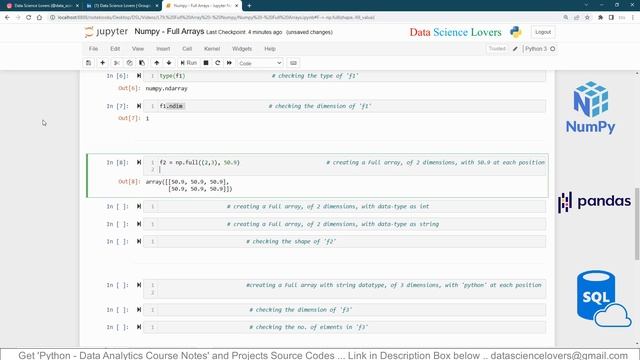Move selected cell down arrow
Image resolution: width=640 pixels, height=360 pixels.
[x=169, y=63]
